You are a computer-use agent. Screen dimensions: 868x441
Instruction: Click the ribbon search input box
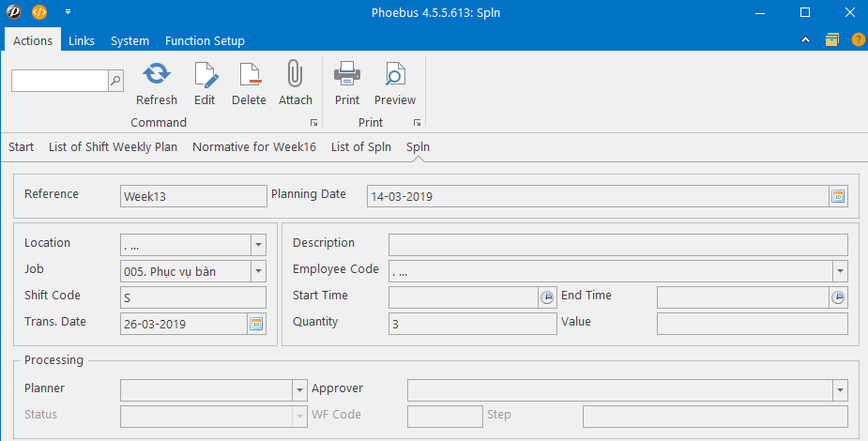pyautogui.click(x=60, y=81)
